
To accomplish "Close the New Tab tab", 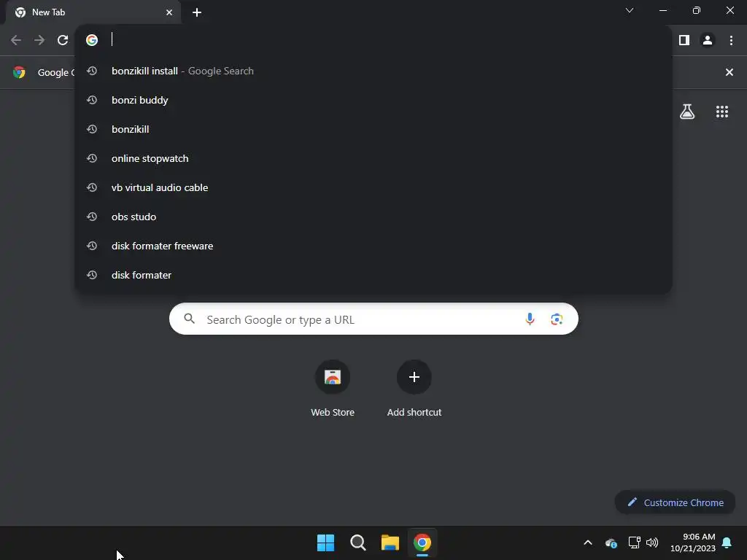I will pyautogui.click(x=169, y=12).
